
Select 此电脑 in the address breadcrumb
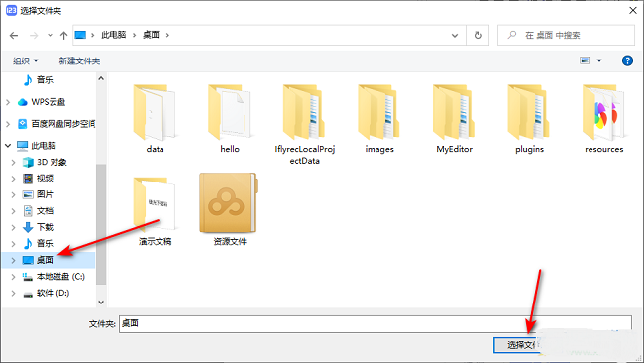click(114, 35)
